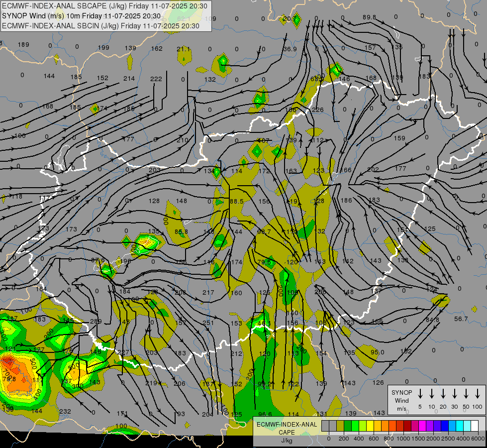Click the '199' value on the map
The image size is (487, 448).
pos(103,48)
